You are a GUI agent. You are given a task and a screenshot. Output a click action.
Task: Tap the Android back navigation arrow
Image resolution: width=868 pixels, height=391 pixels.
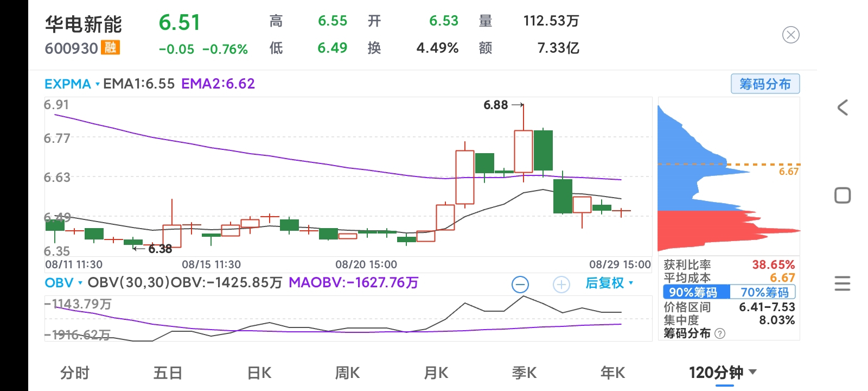843,108
